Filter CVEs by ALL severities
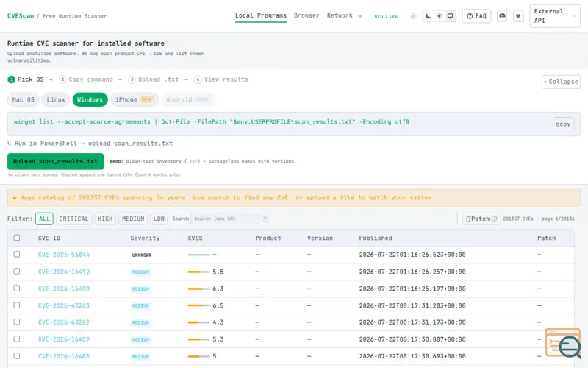The image size is (588, 368). coord(44,219)
